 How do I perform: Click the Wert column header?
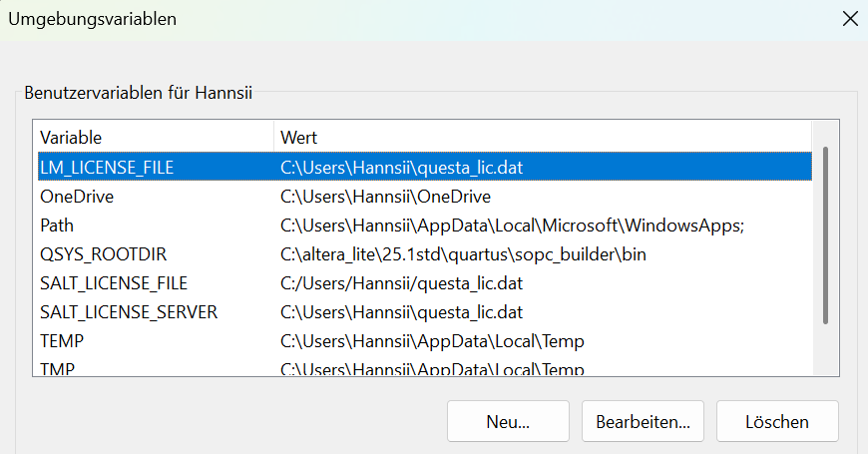(x=299, y=137)
